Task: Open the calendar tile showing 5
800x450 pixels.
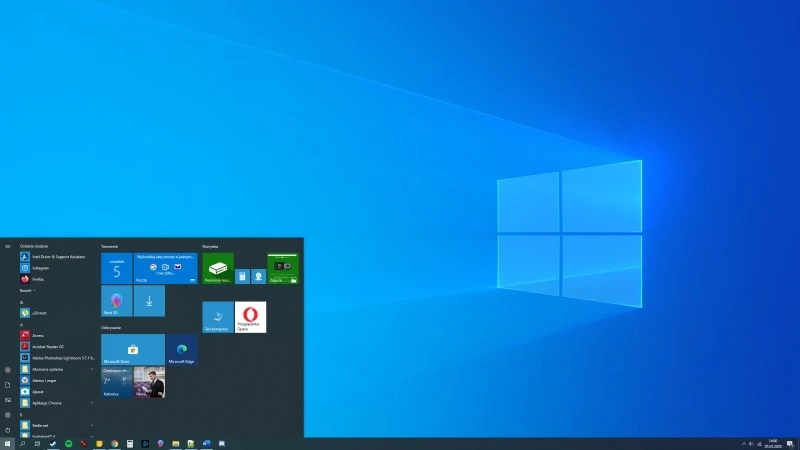Action: point(117,268)
